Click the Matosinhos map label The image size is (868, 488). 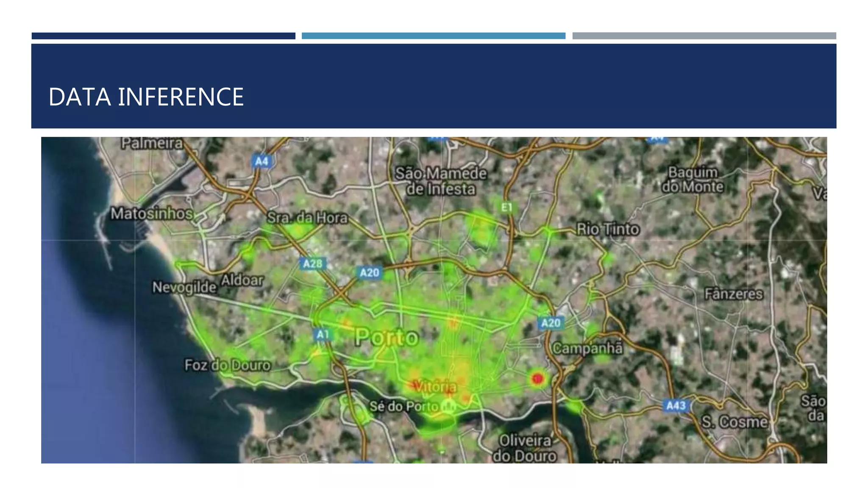pos(152,213)
